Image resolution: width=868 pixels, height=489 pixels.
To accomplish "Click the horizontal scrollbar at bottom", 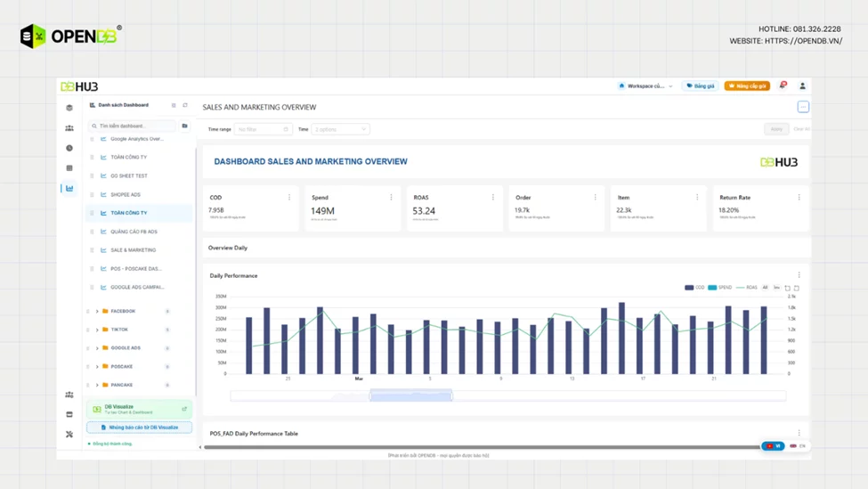I will pyautogui.click(x=482, y=447).
